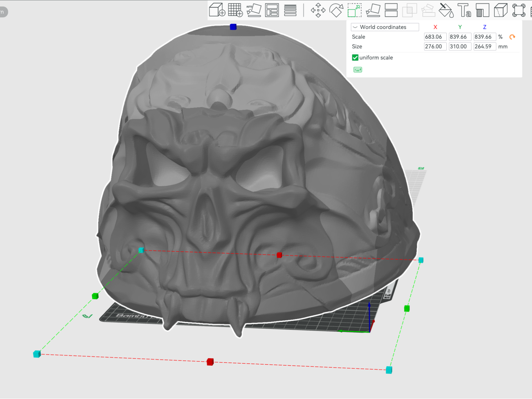Activate the Lay on face tool
The width and height of the screenshot is (532, 399).
point(373,10)
